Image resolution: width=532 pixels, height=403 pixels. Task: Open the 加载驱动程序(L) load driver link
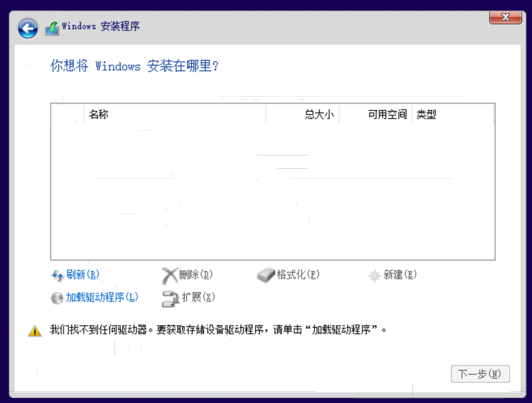click(x=102, y=297)
